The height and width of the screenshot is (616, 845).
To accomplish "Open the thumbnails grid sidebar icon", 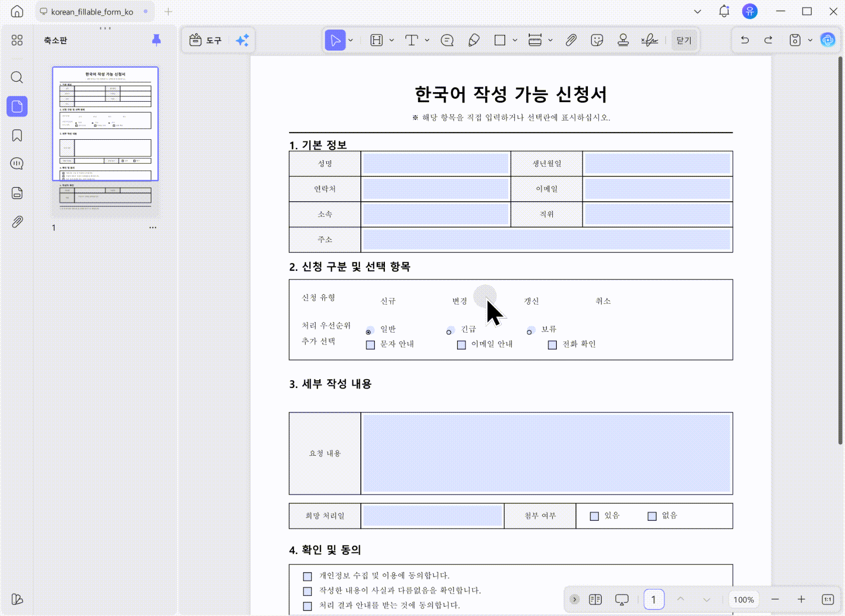I will (x=17, y=40).
